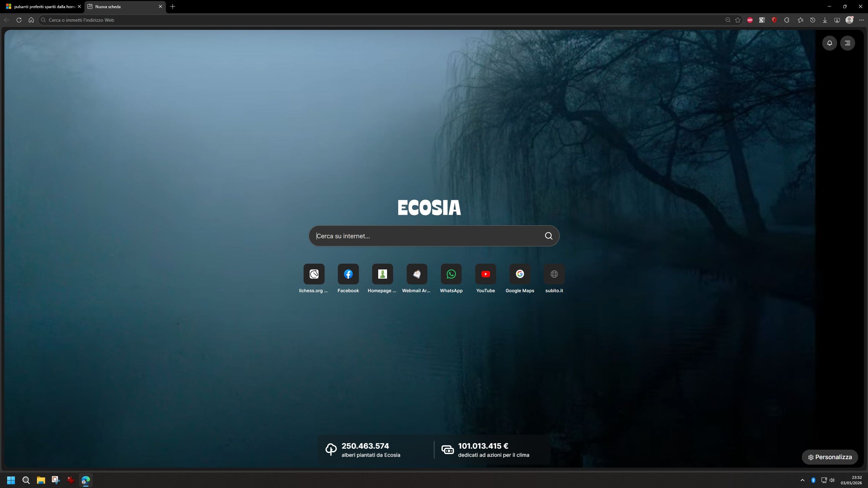Open the red shield extension icon
The width and height of the screenshot is (868, 488).
pyautogui.click(x=774, y=20)
